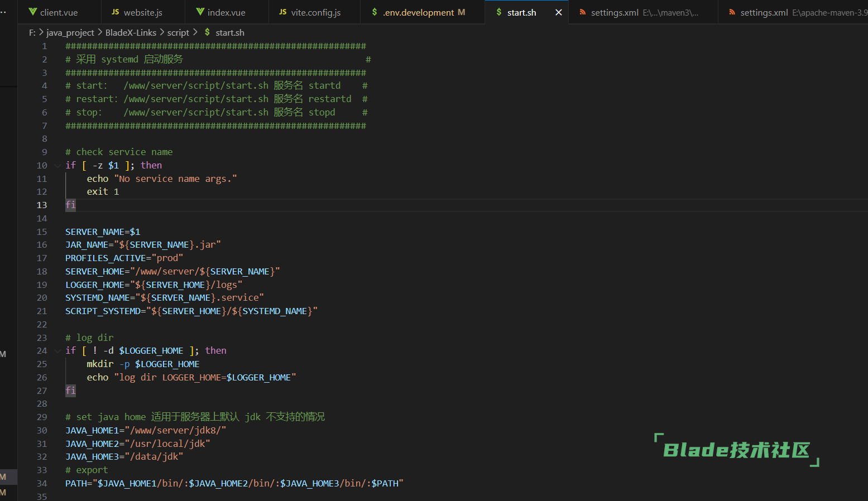Click the chevron after script breadcrumb
The image size is (868, 501).
point(195,32)
